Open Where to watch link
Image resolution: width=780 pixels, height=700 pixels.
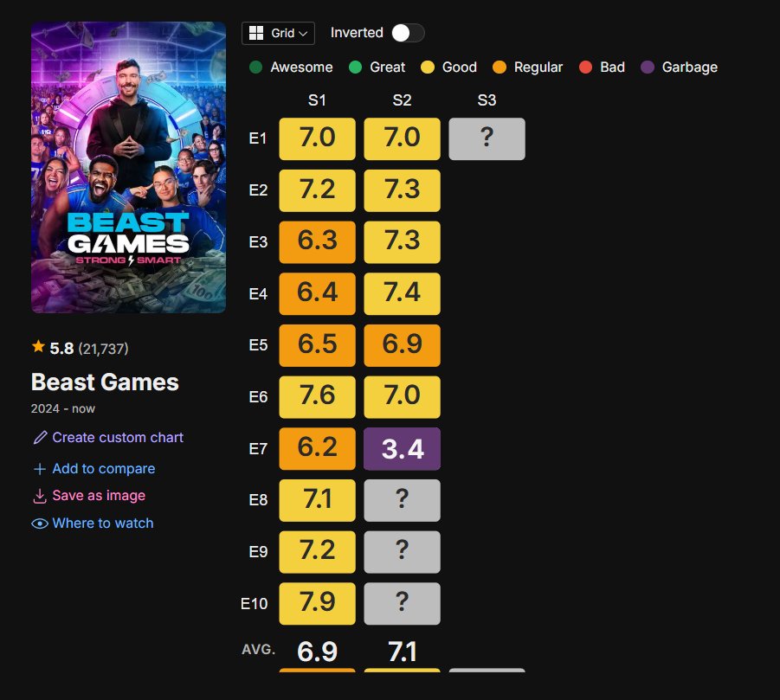point(103,523)
